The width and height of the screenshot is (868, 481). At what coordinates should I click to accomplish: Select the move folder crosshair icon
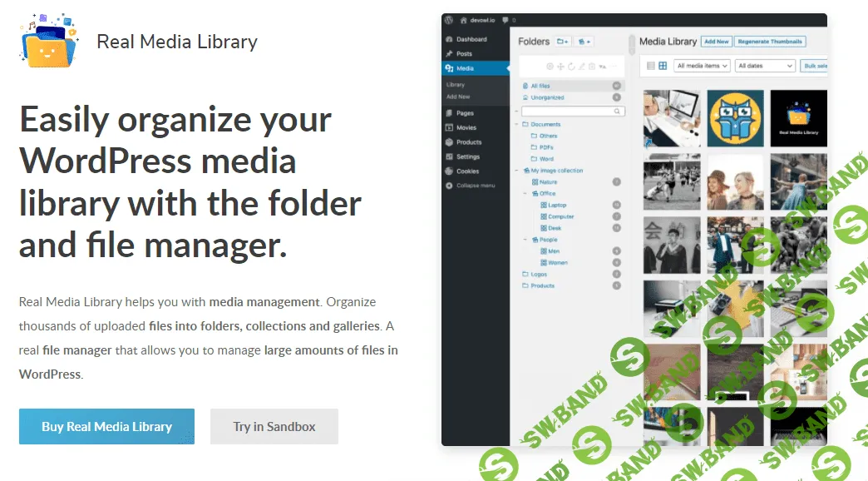click(x=560, y=66)
